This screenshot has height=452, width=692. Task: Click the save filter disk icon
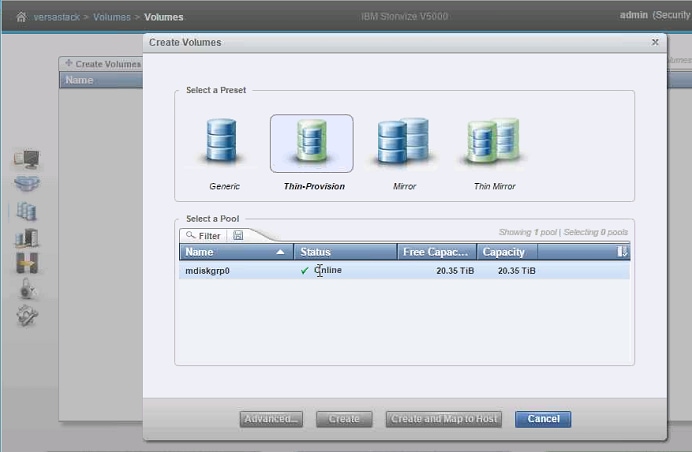(238, 235)
